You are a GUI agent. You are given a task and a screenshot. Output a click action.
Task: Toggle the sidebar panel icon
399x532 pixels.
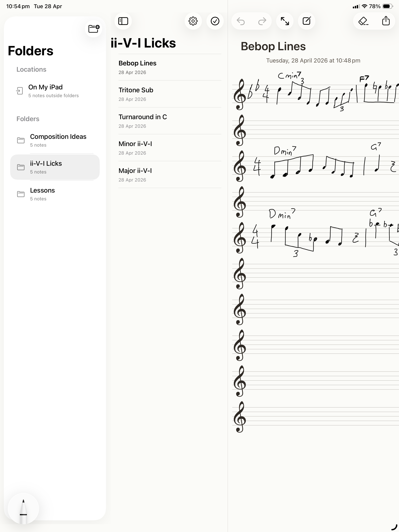tap(123, 21)
